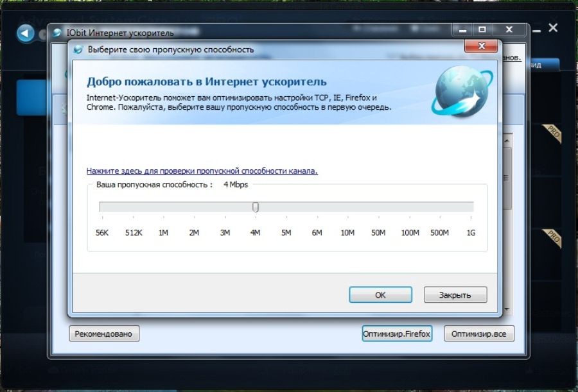Close the bandwidth selection dialog with the red X

[481, 46]
